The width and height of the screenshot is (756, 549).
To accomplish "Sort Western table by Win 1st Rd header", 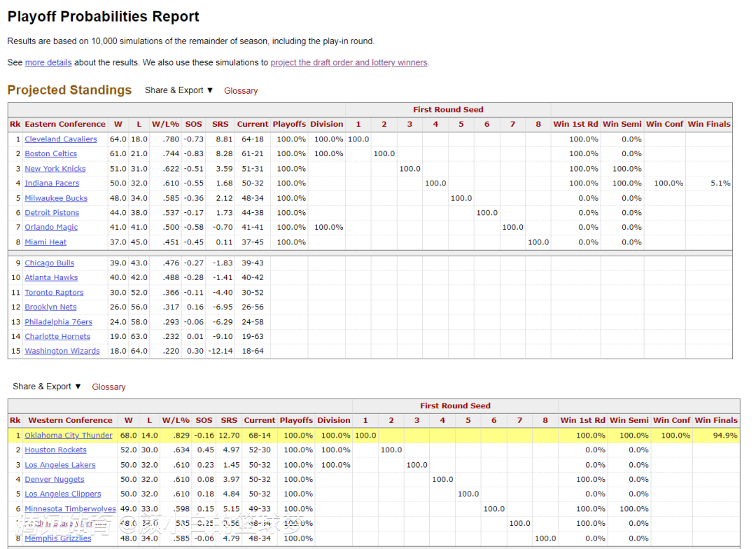I will pos(582,420).
